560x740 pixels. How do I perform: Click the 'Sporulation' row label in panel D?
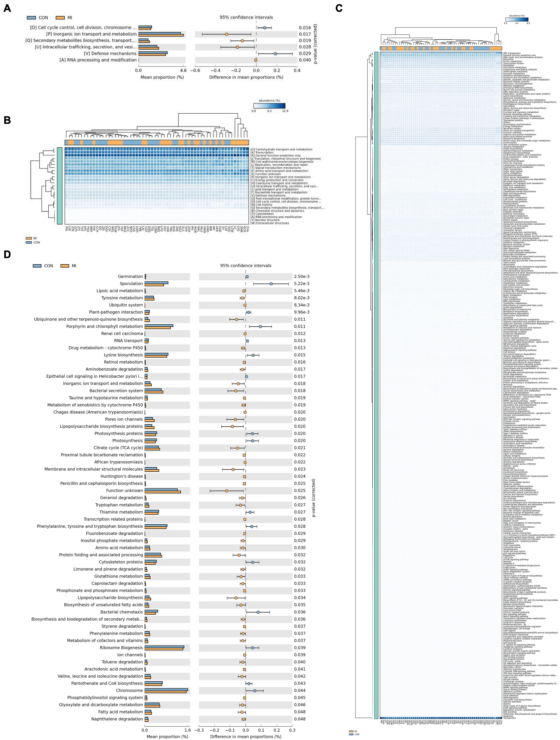pyautogui.click(x=131, y=284)
